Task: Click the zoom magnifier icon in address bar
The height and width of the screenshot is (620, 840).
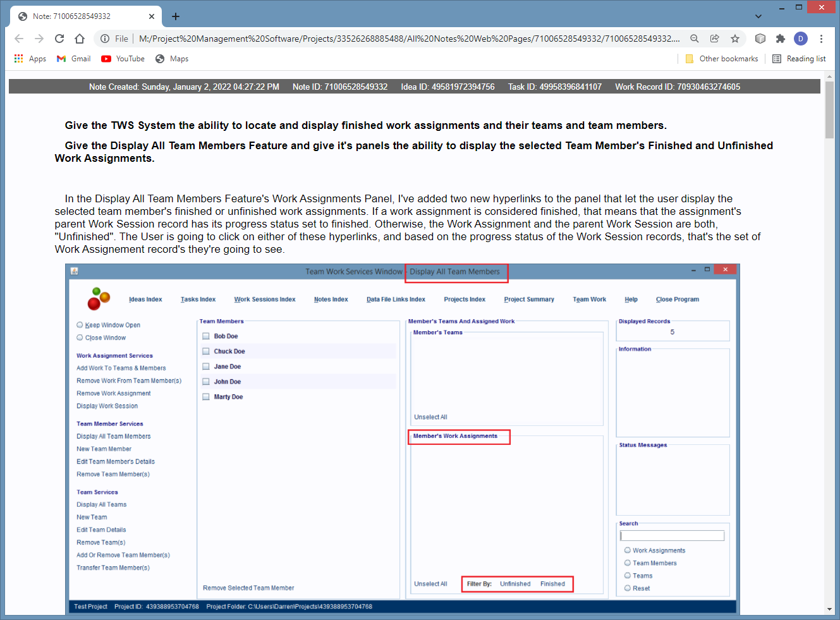Action: pos(695,39)
